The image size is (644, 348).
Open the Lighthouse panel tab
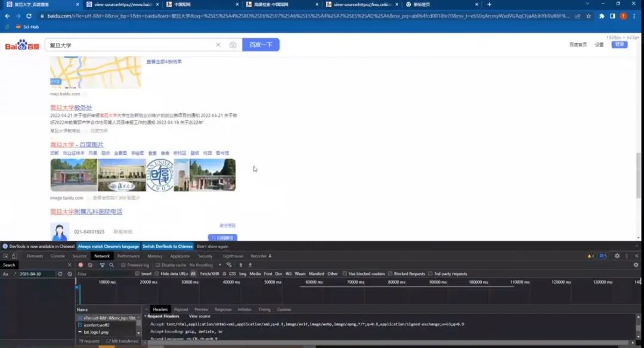pos(233,256)
